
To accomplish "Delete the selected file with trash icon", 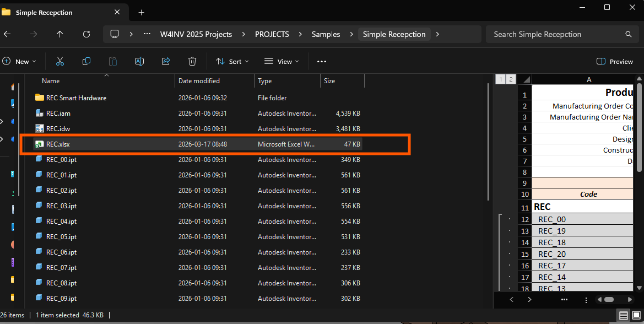I will click(x=192, y=62).
